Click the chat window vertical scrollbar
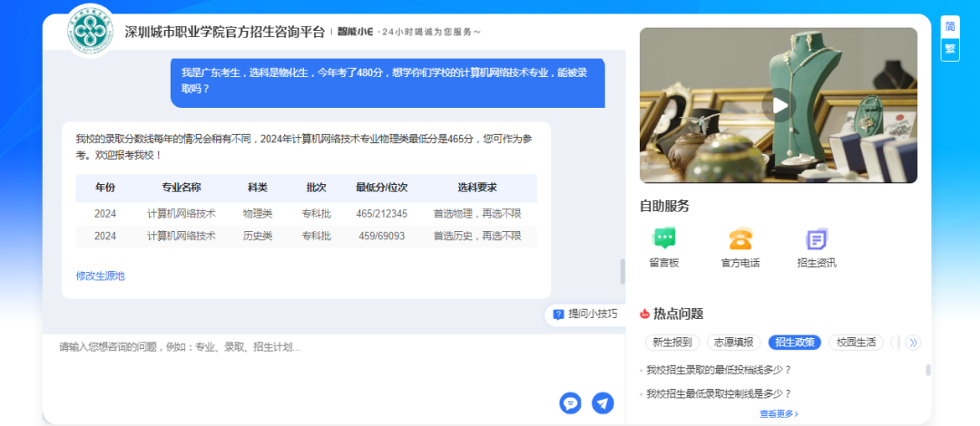 coord(622,271)
